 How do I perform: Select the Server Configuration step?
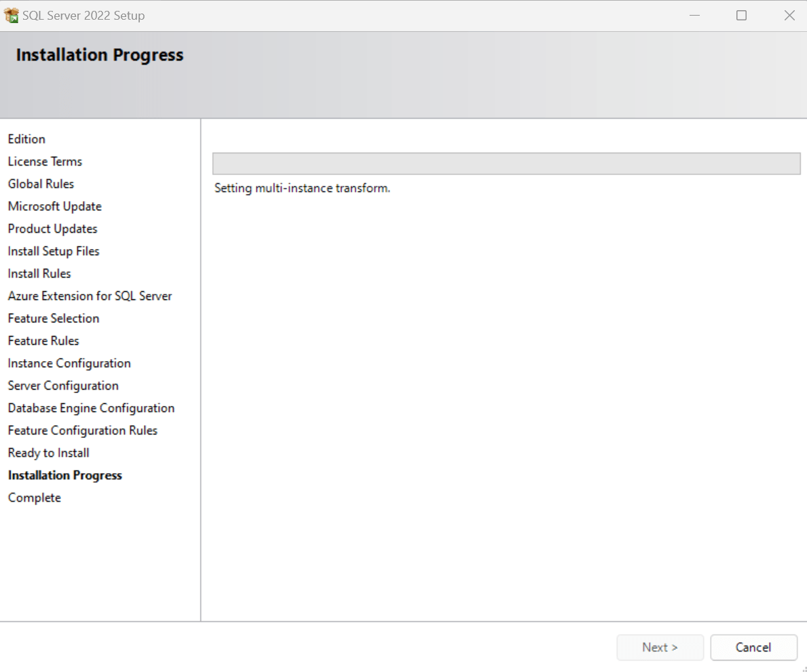63,386
